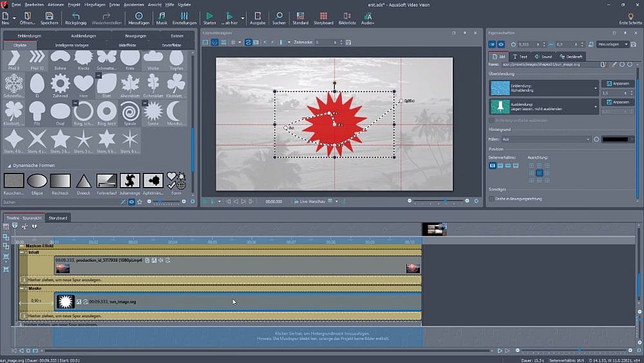Screen dimensions: 644x363
Task: Click the Rückgängig undo icon
Action: (75, 15)
